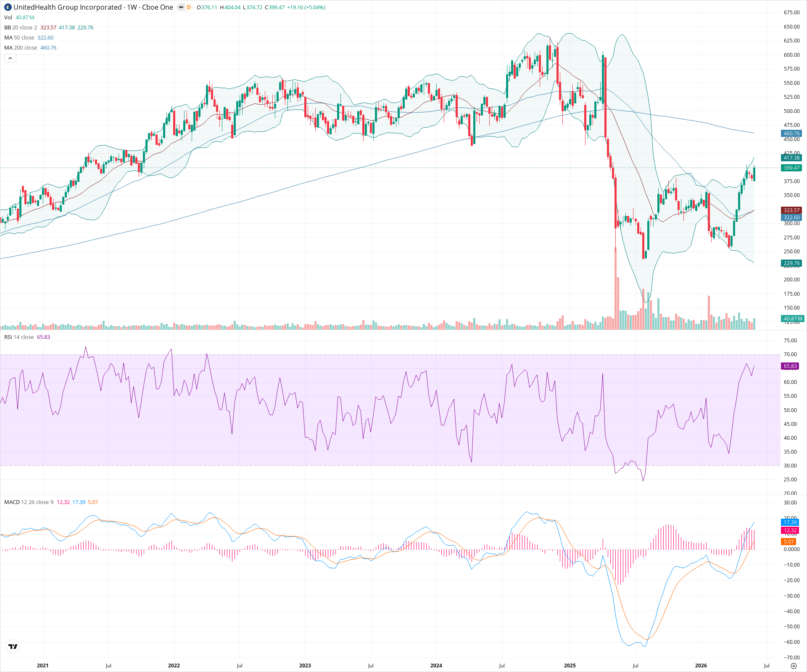This screenshot has width=807, height=672.
Task: Select the MACD 12 26 close 9 legend
Action: click(29, 502)
